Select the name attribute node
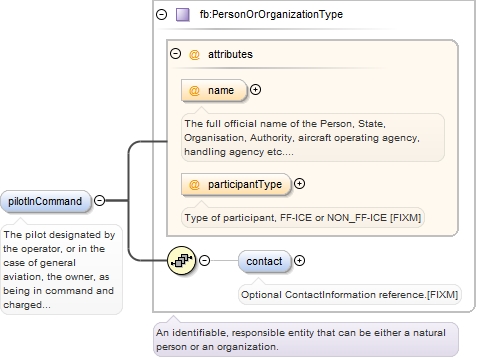The width and height of the screenshot is (477, 360). click(x=214, y=90)
